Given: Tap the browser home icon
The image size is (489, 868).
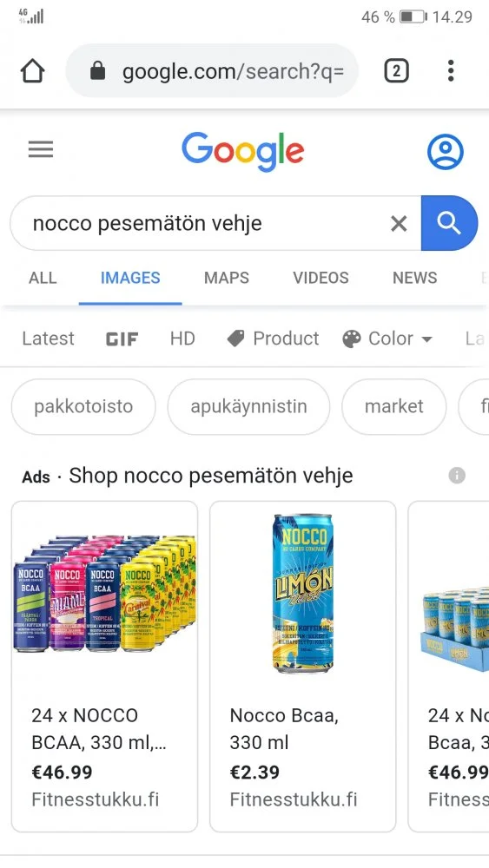Looking at the screenshot, I should (32, 71).
